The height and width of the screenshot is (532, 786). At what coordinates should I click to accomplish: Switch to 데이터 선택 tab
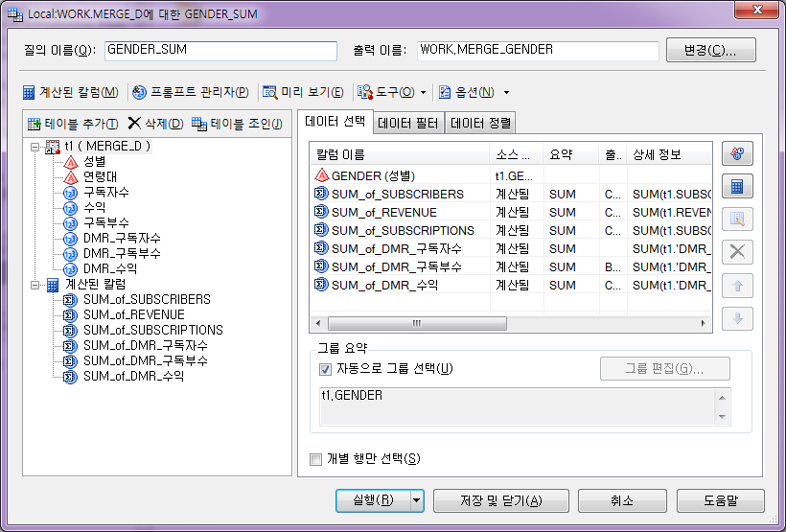point(335,122)
